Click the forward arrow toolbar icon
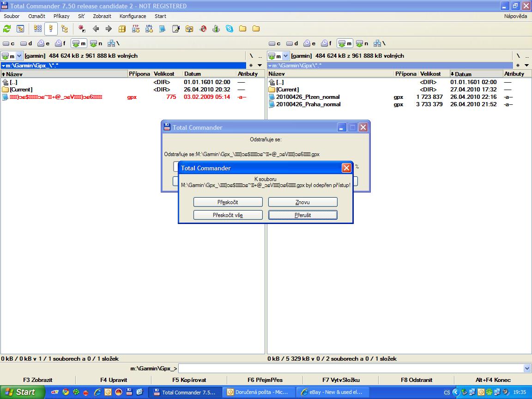The height and width of the screenshot is (399, 532). 109,29
